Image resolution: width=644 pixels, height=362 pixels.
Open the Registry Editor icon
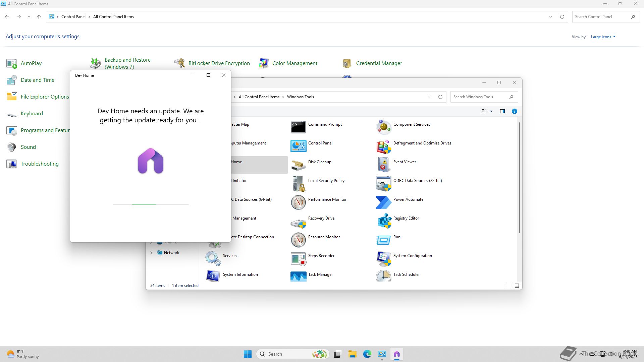point(384,221)
